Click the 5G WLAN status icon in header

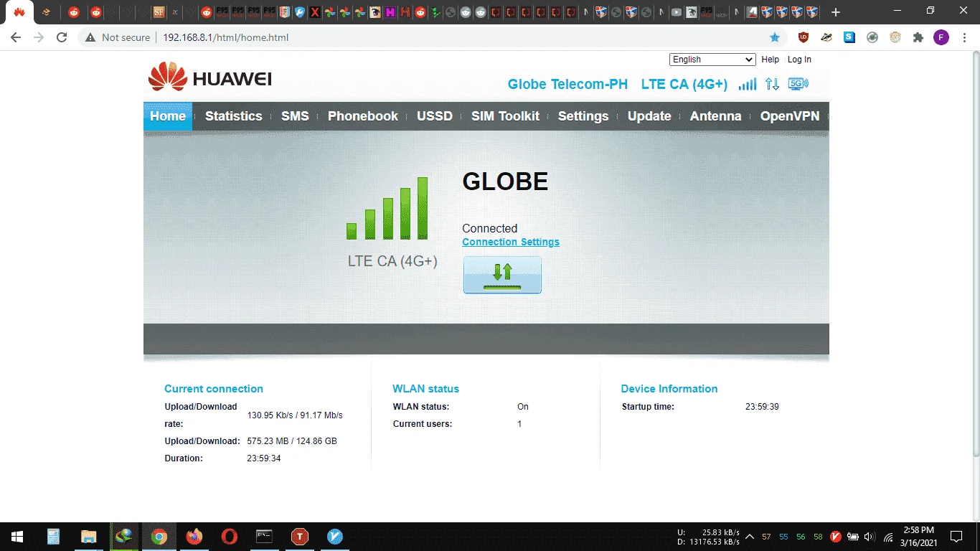click(798, 84)
